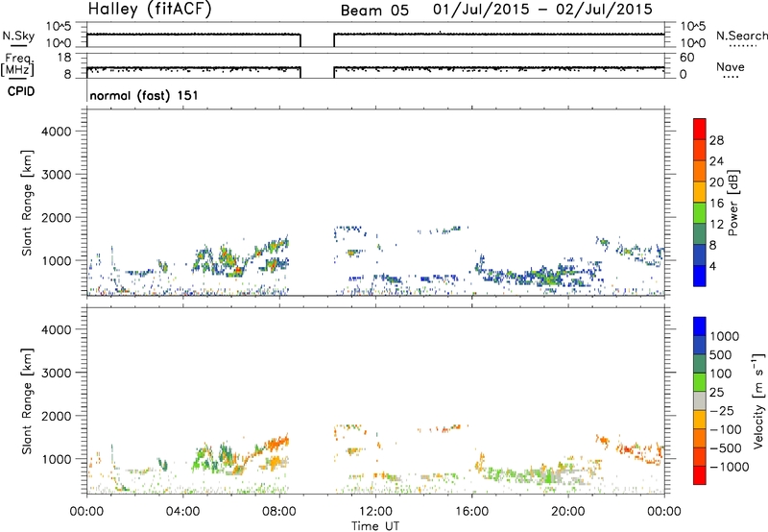
Task: Click the 'Beam 05' label
Action: pyautogui.click(x=374, y=11)
